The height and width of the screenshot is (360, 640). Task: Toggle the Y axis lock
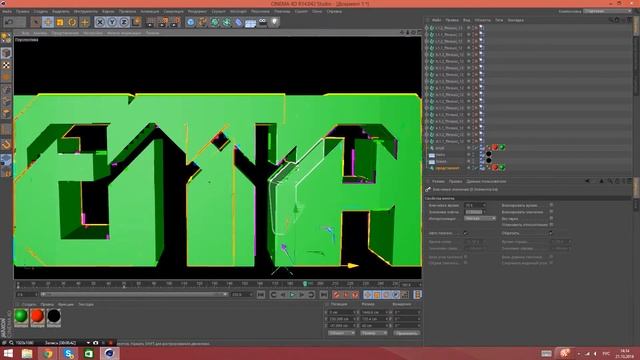(x=112, y=22)
